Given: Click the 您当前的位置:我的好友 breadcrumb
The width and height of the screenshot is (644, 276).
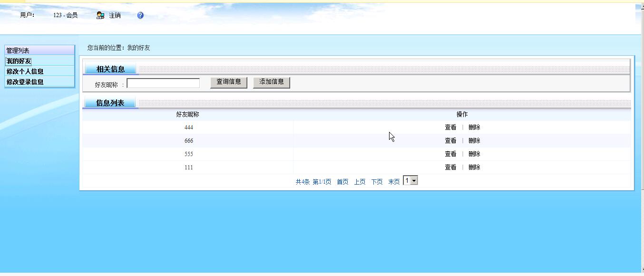Looking at the screenshot, I should pos(119,48).
